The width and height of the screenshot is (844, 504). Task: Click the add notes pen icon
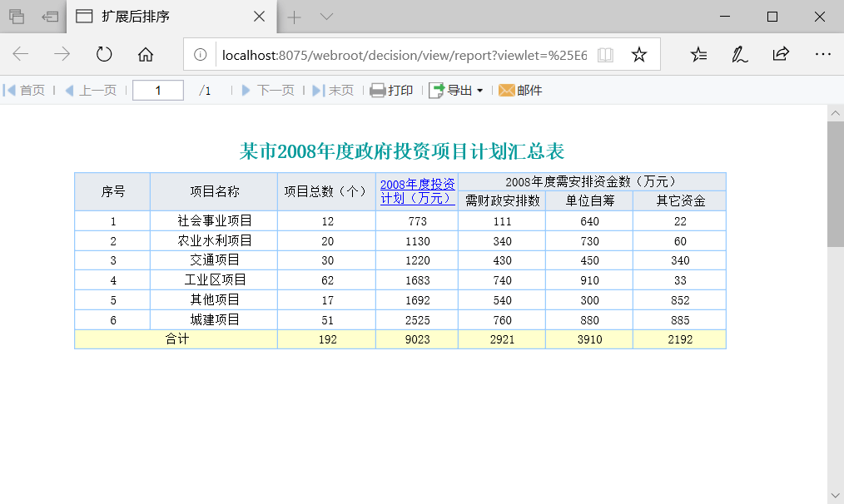pos(740,54)
